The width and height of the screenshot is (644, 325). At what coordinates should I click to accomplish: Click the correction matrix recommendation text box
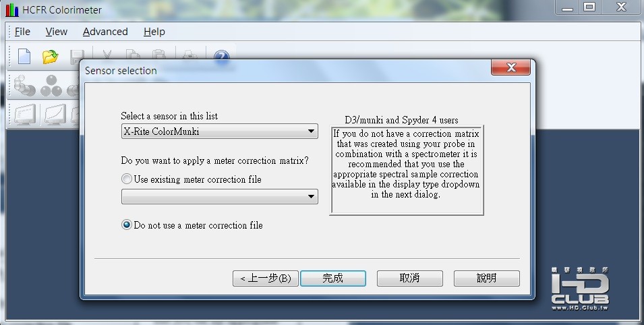[x=406, y=170]
